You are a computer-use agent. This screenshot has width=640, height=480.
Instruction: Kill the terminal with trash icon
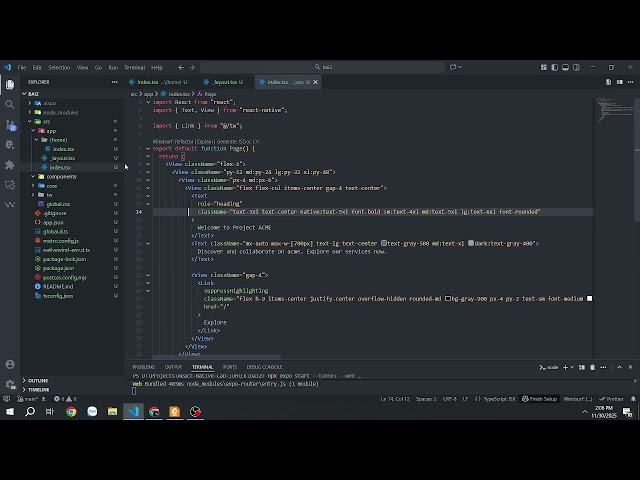[593, 367]
